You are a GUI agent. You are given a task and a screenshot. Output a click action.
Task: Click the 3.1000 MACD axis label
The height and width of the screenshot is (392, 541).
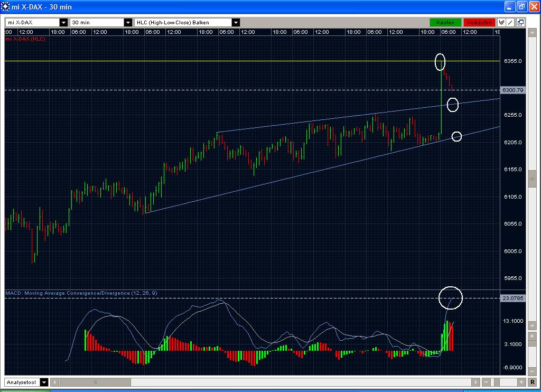(513, 344)
